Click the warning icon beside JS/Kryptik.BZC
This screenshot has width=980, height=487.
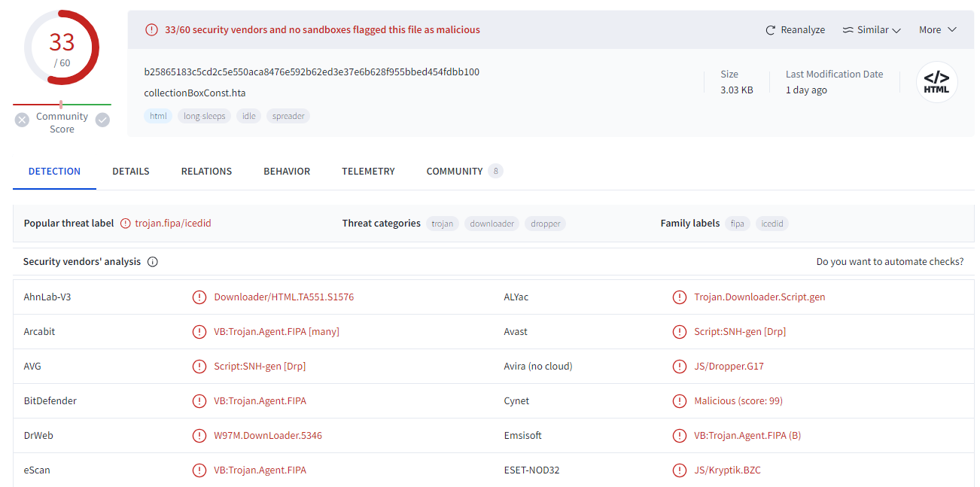click(680, 470)
